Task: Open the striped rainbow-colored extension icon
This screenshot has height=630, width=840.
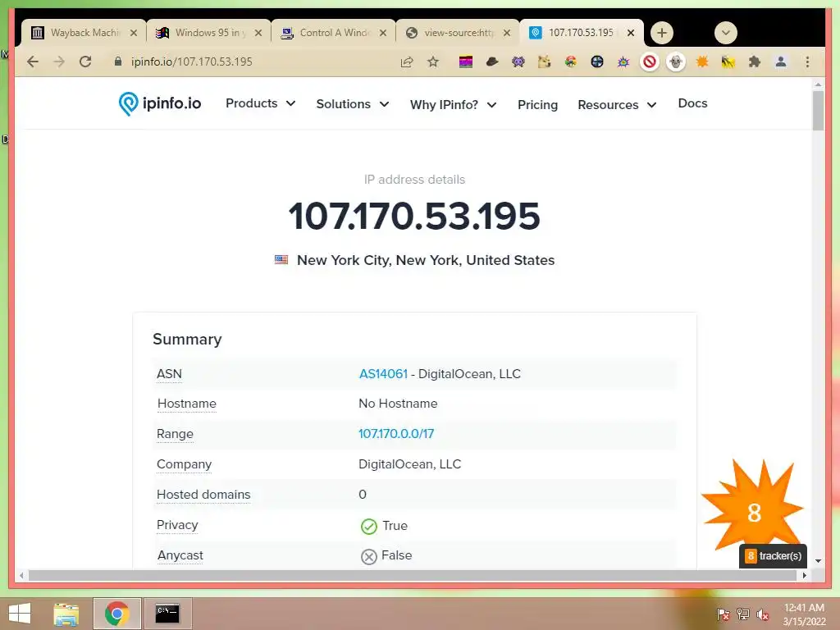Action: [466, 62]
